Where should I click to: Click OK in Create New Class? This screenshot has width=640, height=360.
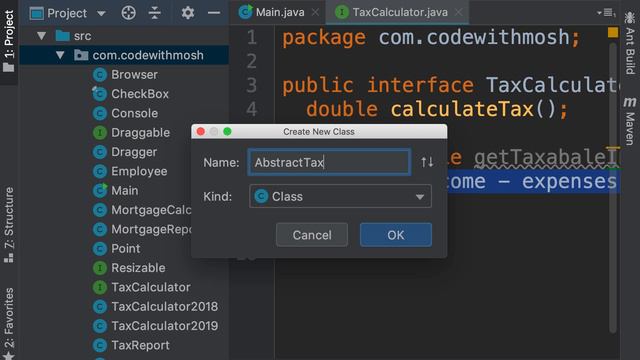396,235
